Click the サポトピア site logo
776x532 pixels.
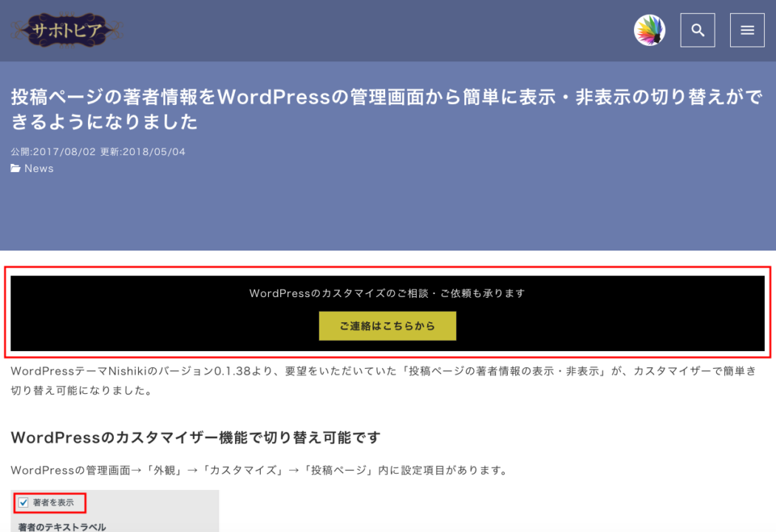67,30
